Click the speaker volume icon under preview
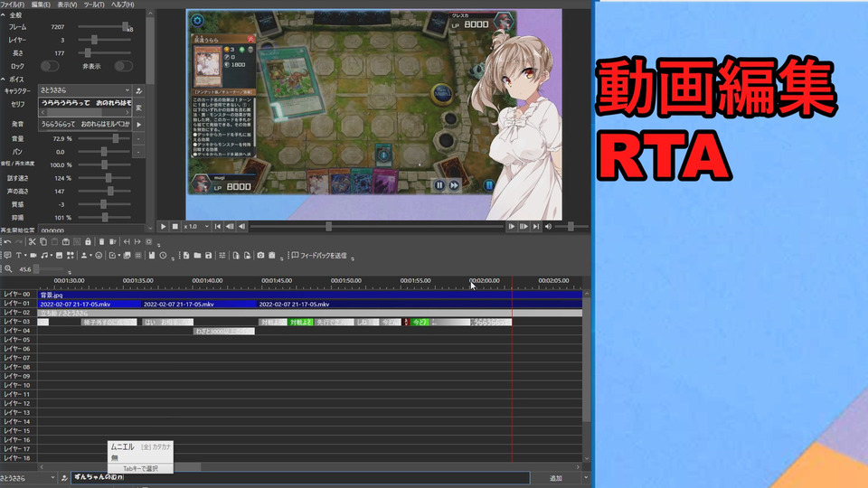Screen dimensions: 868x488 548,226
